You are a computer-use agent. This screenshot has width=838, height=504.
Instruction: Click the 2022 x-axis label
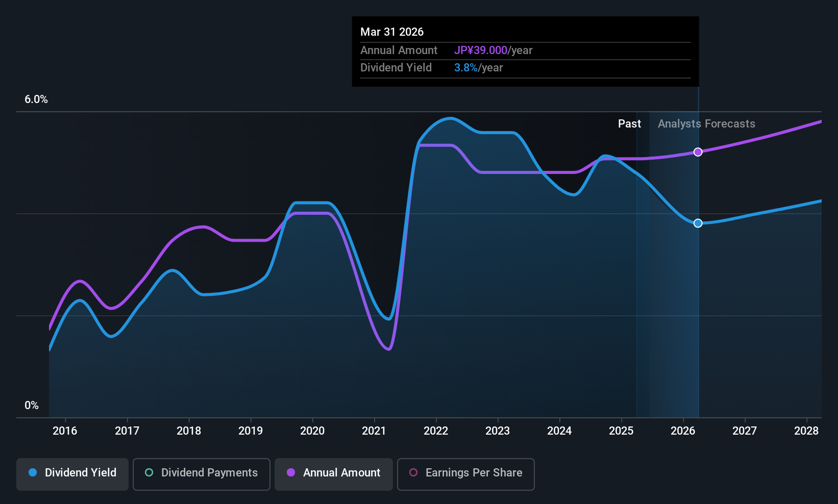[x=436, y=431]
